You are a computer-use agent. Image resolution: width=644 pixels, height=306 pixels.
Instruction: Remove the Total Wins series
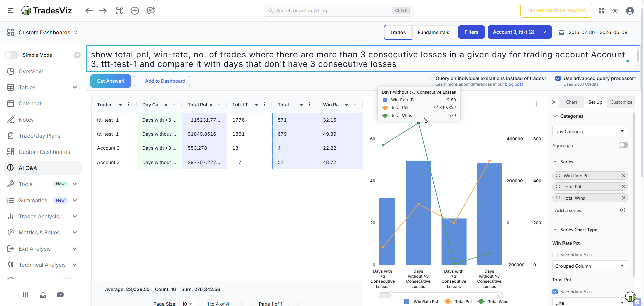624,198
